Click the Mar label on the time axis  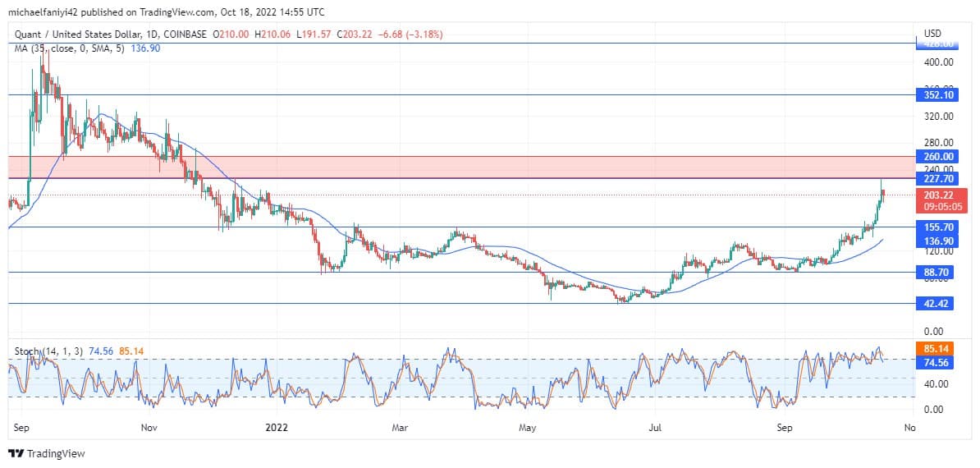point(400,428)
